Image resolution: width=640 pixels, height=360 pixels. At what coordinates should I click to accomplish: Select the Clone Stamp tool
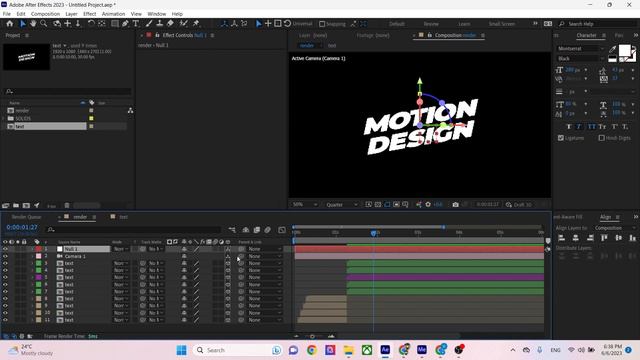click(160, 24)
